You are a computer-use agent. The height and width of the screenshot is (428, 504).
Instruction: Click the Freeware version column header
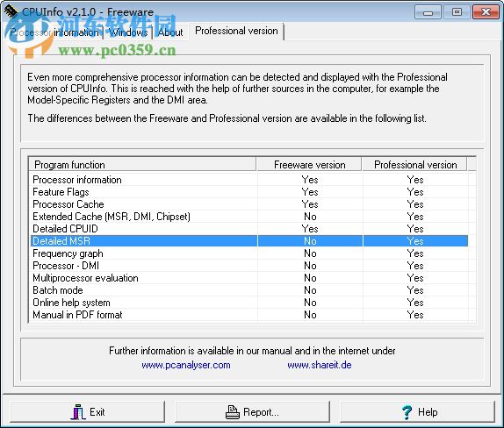click(309, 164)
